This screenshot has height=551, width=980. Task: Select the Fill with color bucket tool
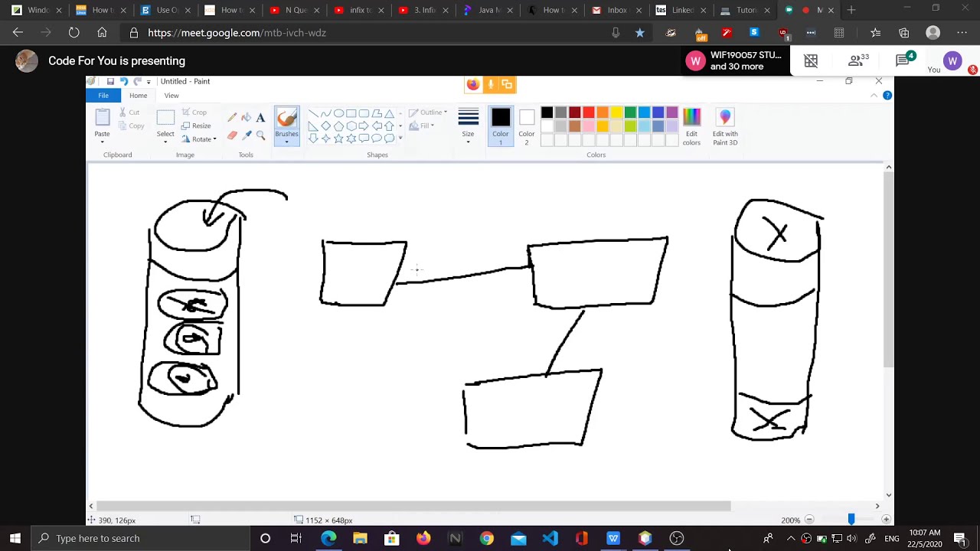(x=246, y=117)
